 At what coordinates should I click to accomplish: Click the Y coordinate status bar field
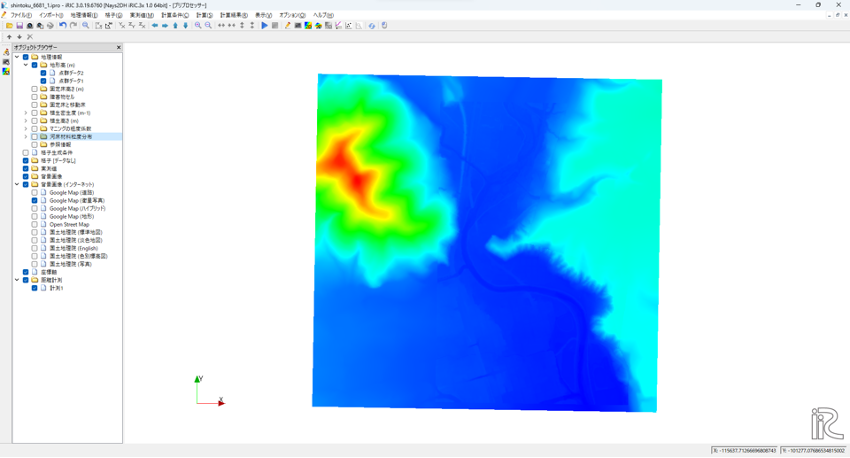[x=813, y=450]
